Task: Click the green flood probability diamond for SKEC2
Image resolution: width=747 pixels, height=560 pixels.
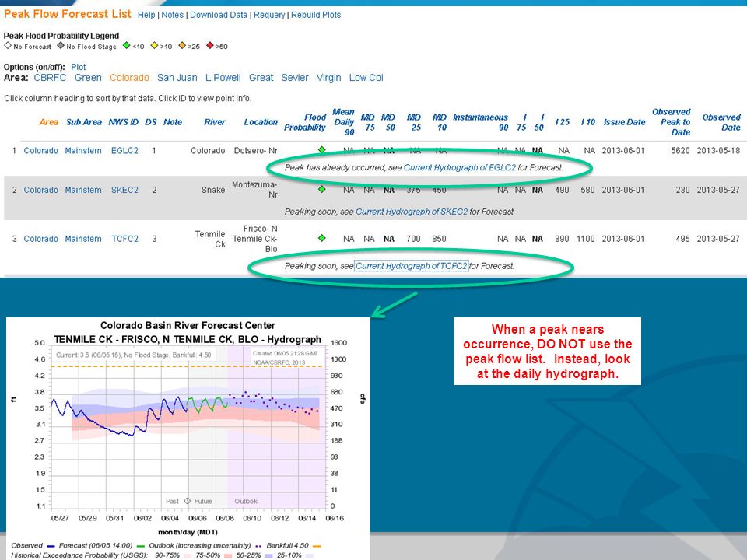Action: pos(322,190)
